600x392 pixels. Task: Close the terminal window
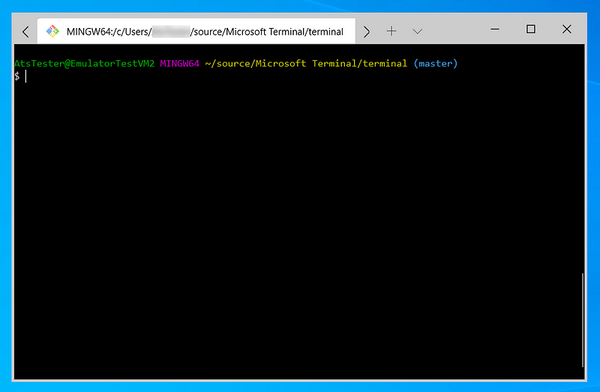tap(567, 29)
